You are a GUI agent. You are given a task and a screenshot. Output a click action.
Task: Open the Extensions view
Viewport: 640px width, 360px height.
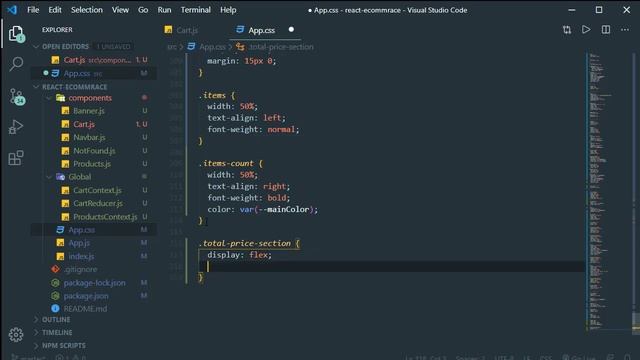click(x=16, y=158)
